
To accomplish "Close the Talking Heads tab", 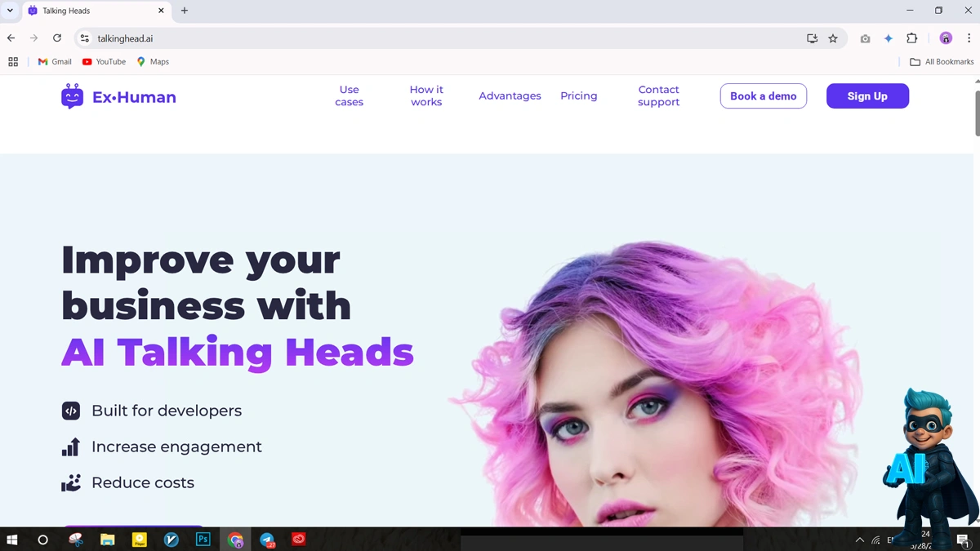I will (161, 11).
